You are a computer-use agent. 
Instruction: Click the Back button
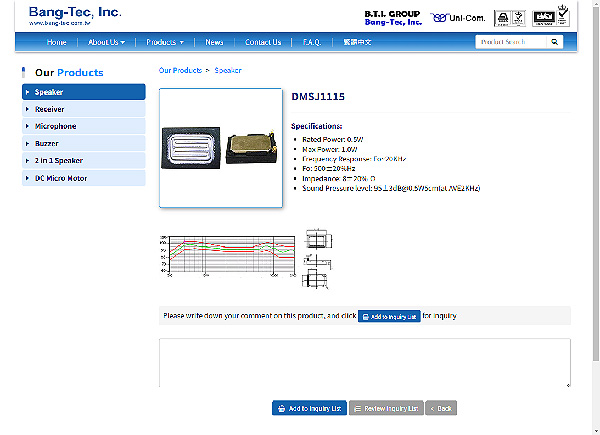pyautogui.click(x=441, y=408)
